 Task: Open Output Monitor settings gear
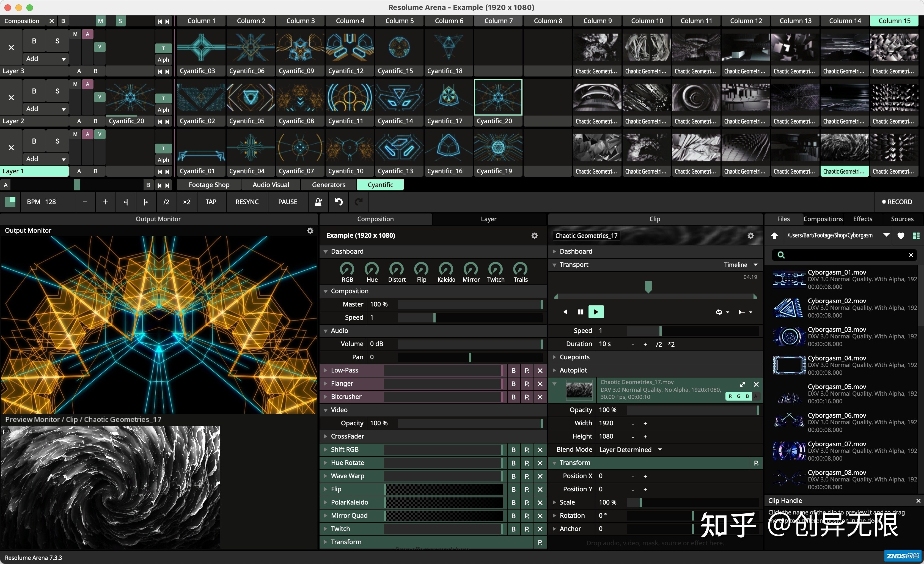[x=310, y=230]
